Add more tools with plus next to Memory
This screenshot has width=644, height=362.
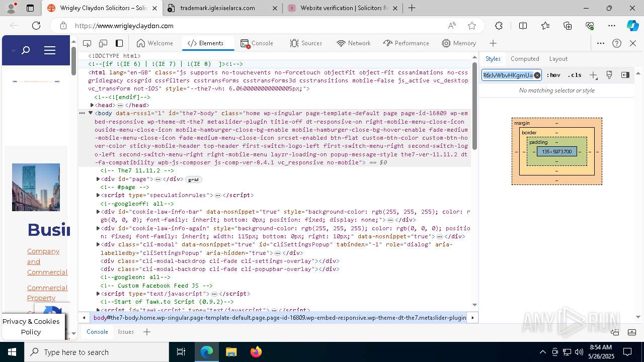click(493, 43)
